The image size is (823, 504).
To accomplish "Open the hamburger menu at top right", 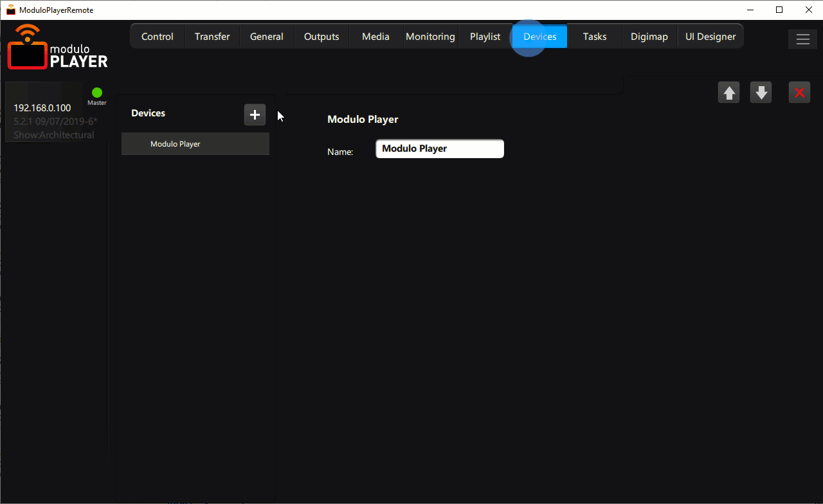I will (x=802, y=39).
